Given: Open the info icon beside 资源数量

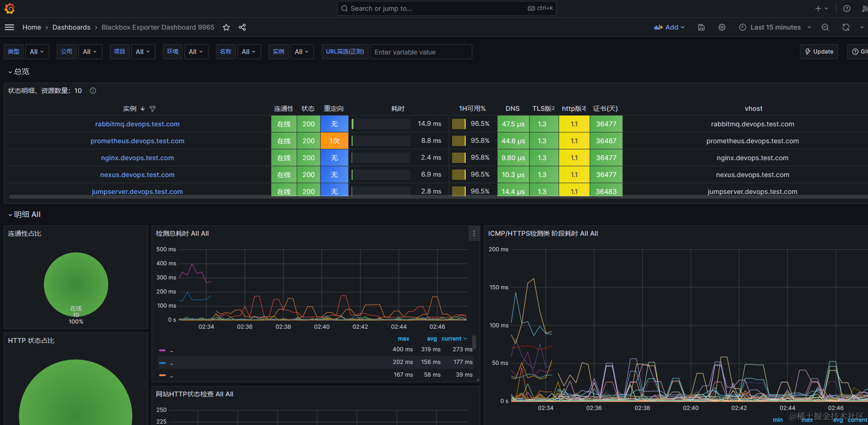Looking at the screenshot, I should coord(93,91).
